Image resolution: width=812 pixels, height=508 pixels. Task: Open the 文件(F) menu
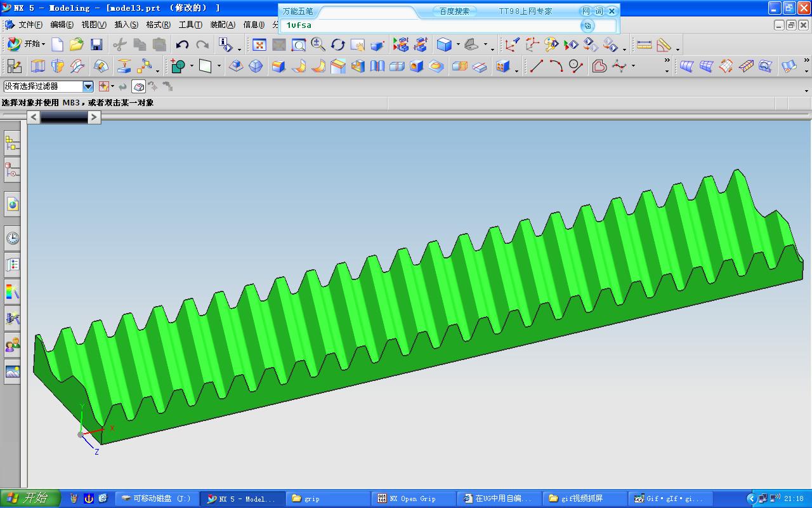(x=30, y=25)
